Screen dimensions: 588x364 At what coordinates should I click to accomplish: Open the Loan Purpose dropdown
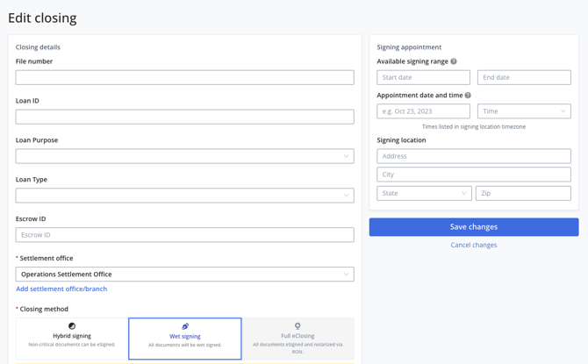pos(184,156)
